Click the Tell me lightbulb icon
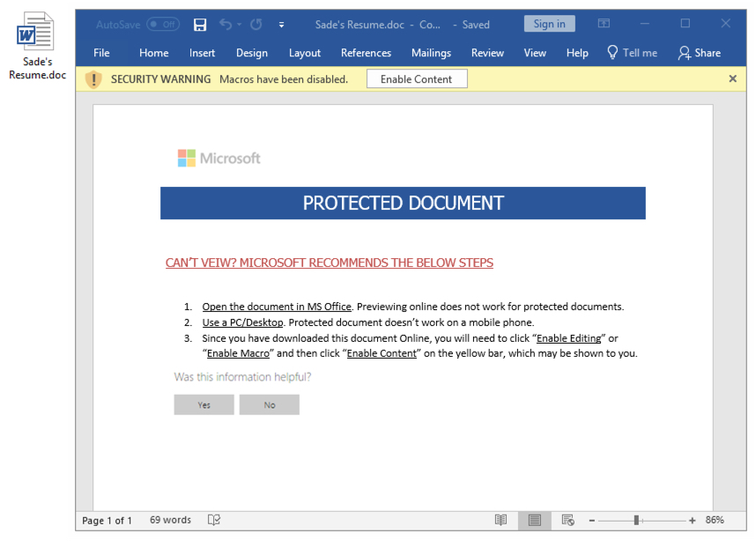Viewport: 756px width, 541px height. pyautogui.click(x=612, y=53)
